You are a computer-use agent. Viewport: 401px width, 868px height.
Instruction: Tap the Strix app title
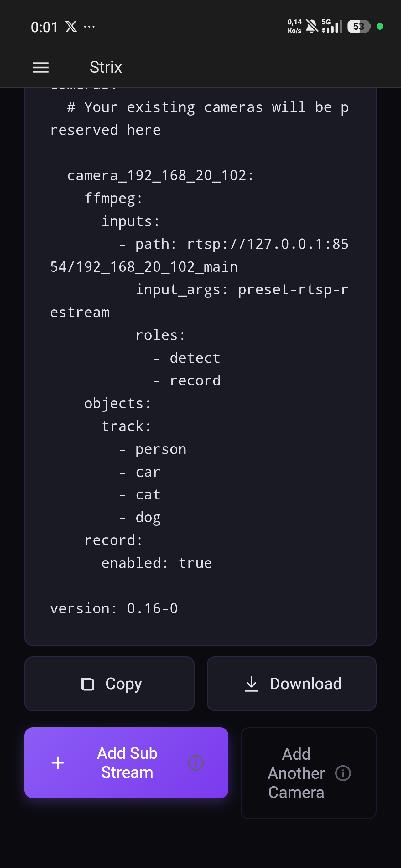click(x=106, y=67)
